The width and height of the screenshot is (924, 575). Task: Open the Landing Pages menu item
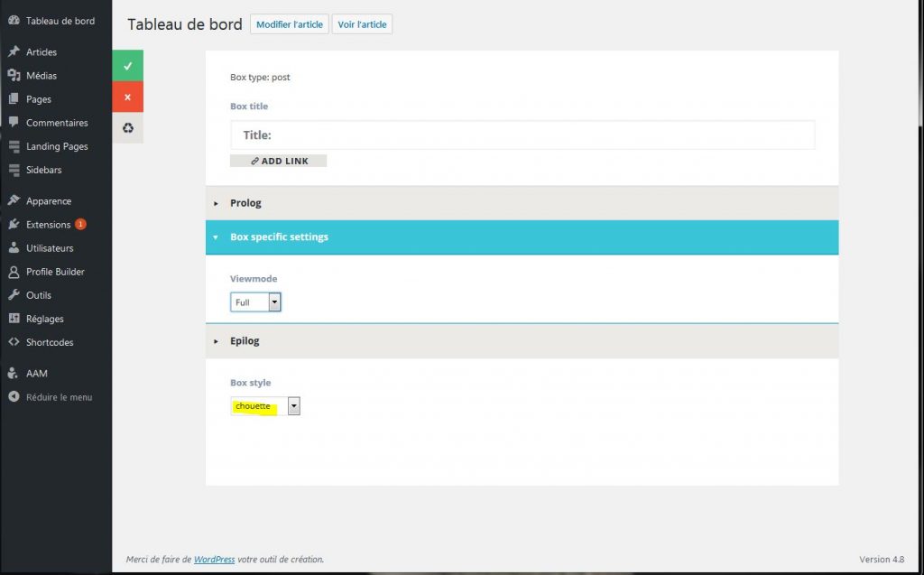coord(57,146)
